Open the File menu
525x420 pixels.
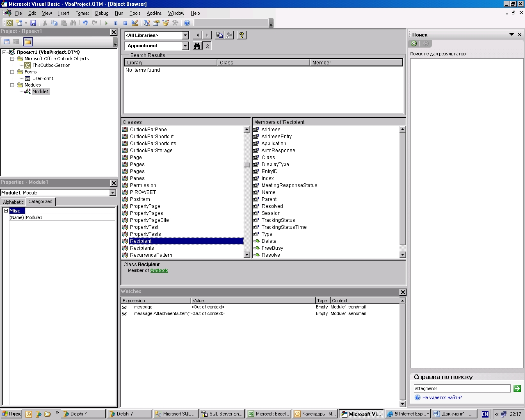(18, 13)
